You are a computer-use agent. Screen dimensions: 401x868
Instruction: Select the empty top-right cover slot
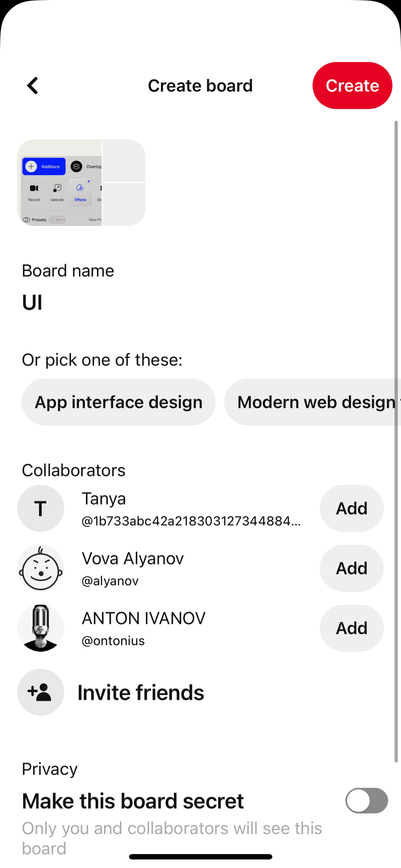click(124, 161)
